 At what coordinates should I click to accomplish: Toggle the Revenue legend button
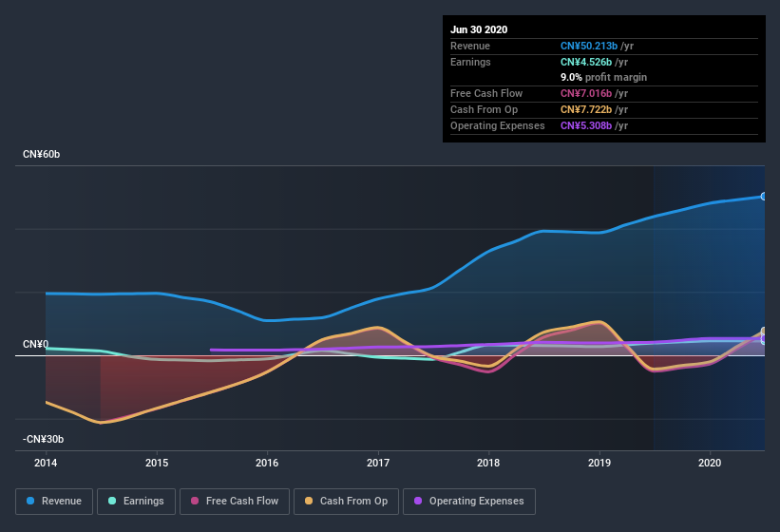pos(54,501)
